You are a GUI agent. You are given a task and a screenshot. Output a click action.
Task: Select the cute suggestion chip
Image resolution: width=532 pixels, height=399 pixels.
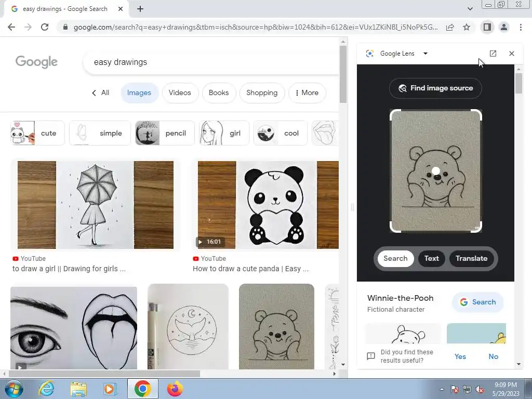37,133
